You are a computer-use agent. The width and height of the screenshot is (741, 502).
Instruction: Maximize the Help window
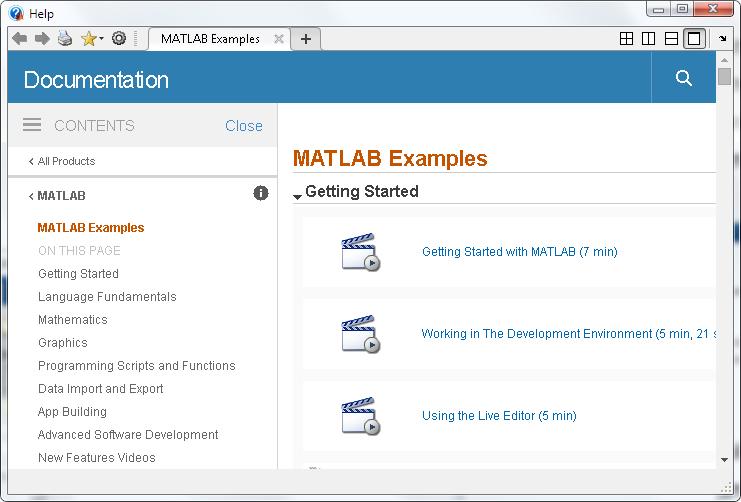(x=682, y=9)
